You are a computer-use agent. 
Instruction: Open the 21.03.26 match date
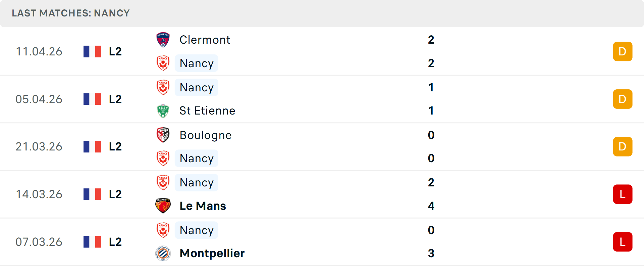(39, 147)
